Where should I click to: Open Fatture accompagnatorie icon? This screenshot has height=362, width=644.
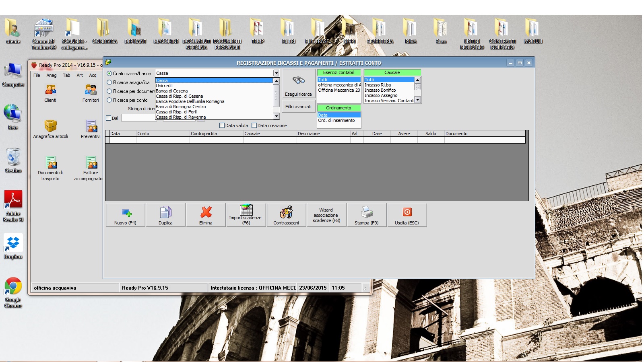point(89,168)
